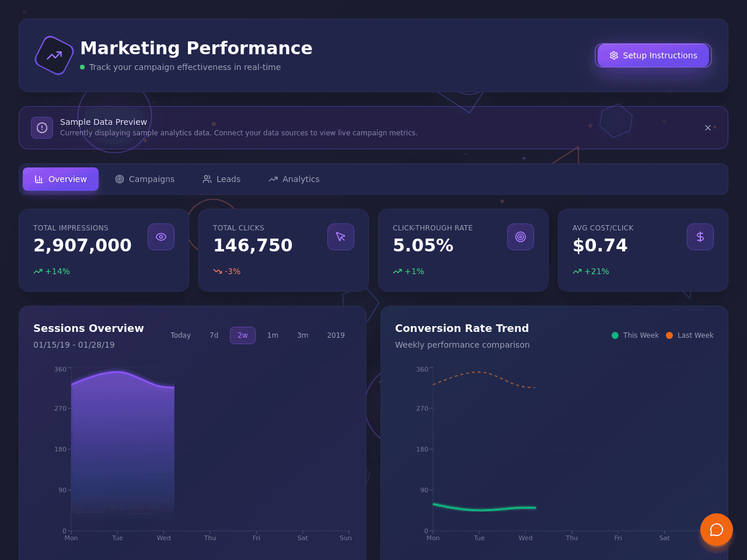Open the orange chat bubble widget

[717, 530]
